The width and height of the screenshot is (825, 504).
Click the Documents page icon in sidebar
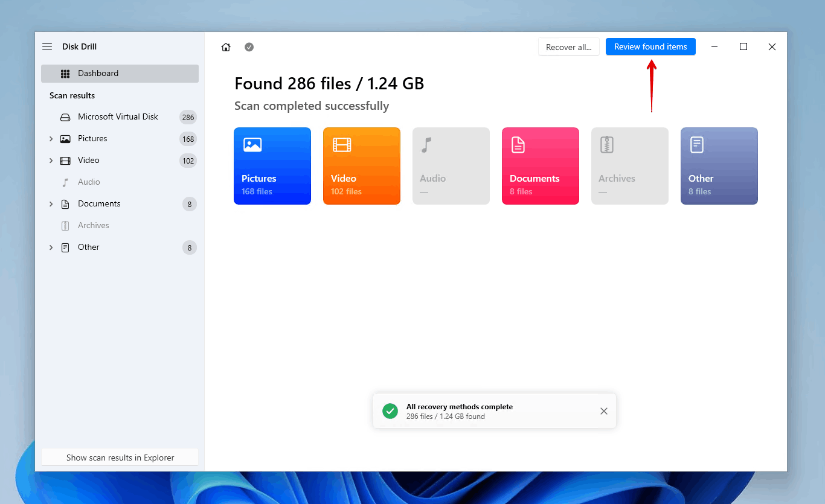click(65, 204)
